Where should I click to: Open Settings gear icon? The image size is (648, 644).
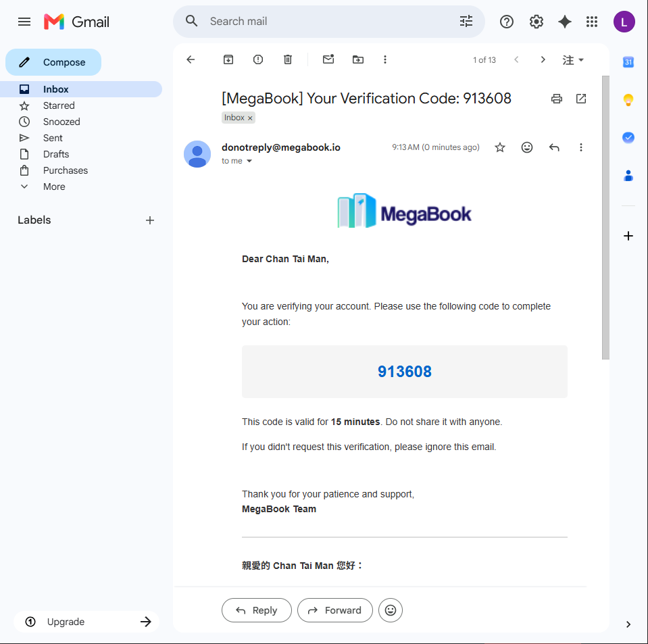pyautogui.click(x=536, y=22)
